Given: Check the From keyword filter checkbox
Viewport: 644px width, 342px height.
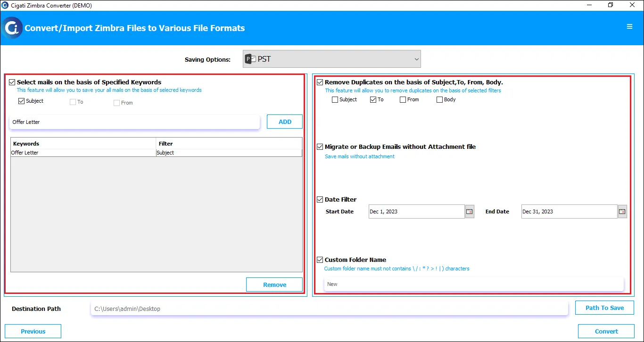Looking at the screenshot, I should (116, 103).
